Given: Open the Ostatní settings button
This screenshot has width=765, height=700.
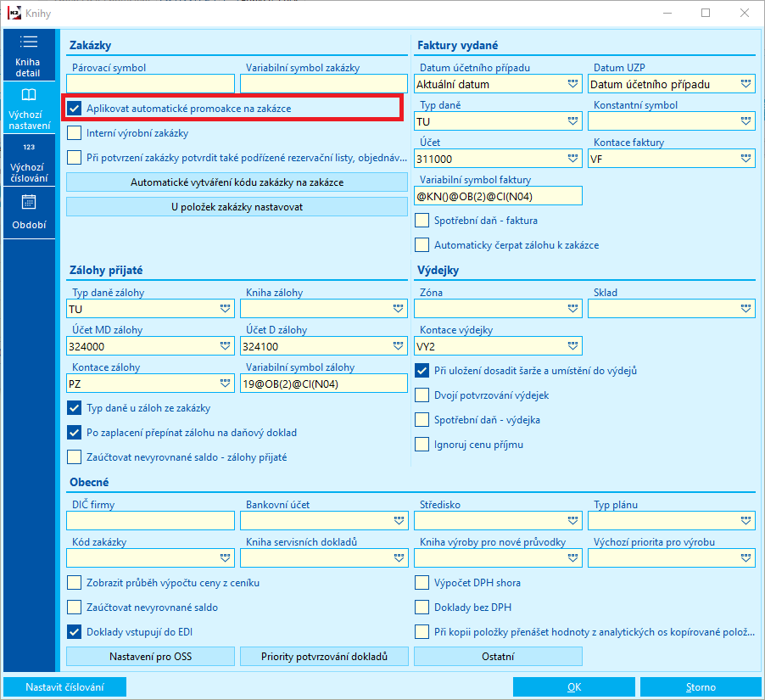Looking at the screenshot, I should (498, 657).
